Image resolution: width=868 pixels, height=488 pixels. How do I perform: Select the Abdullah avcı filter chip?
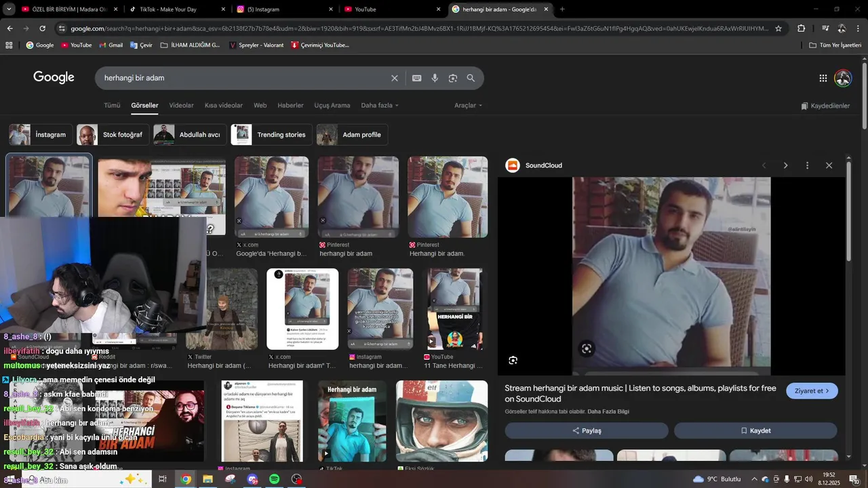pos(189,135)
